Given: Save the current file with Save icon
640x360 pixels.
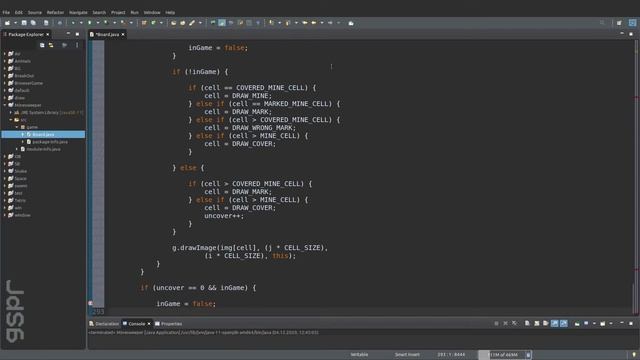Looking at the screenshot, I should pos(24,23).
